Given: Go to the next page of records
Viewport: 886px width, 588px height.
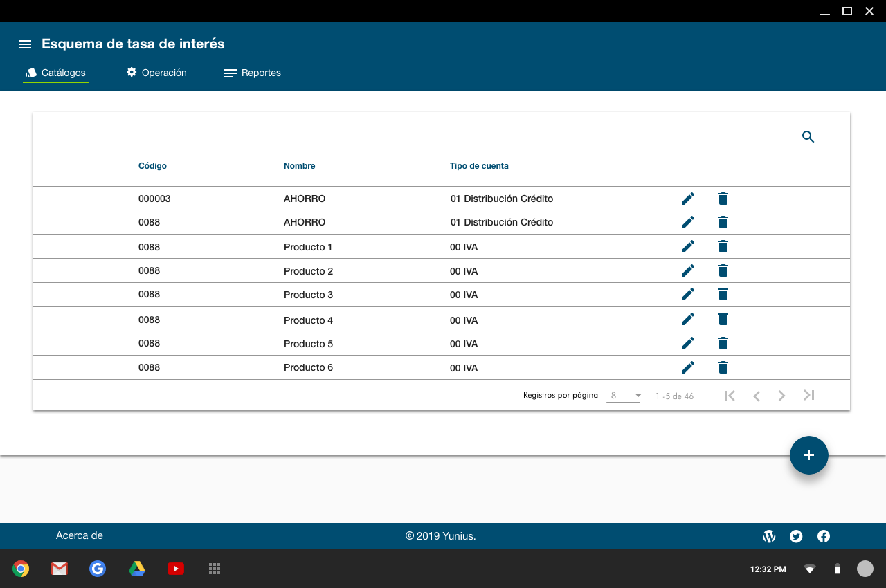Looking at the screenshot, I should click(x=781, y=396).
